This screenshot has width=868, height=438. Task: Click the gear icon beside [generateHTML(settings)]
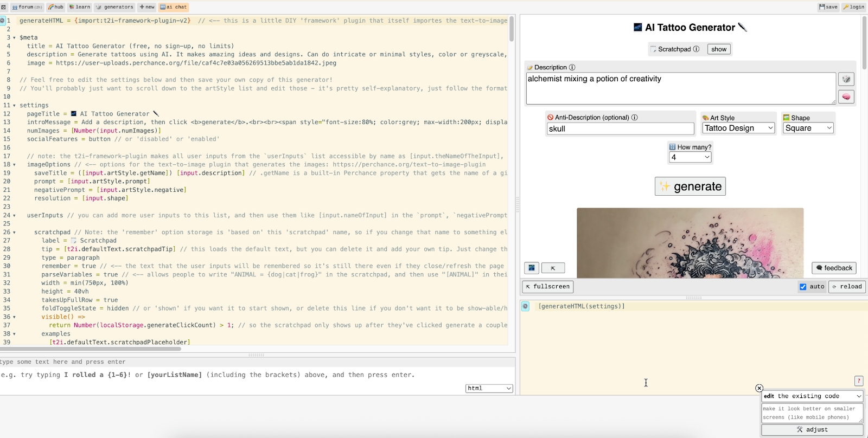(525, 307)
